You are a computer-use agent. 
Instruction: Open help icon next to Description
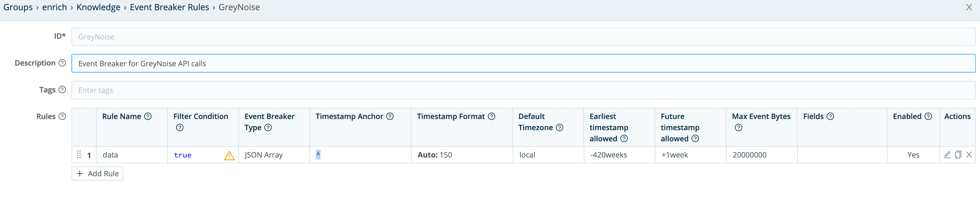62,63
